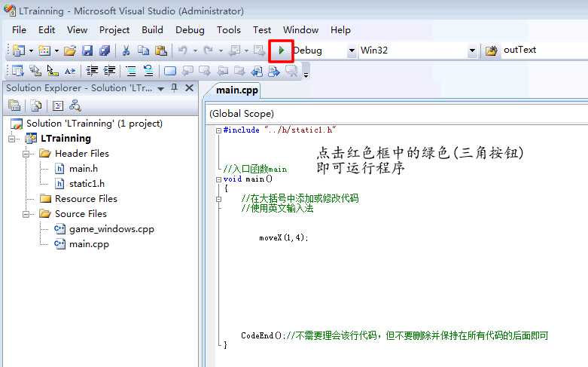The height and width of the screenshot is (367, 588).
Task: Open the Tools menu
Action: point(229,30)
